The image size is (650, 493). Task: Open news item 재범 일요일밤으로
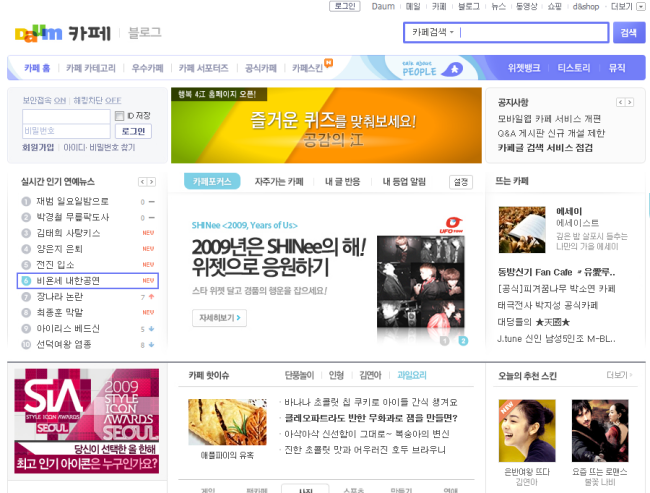[x=73, y=202]
